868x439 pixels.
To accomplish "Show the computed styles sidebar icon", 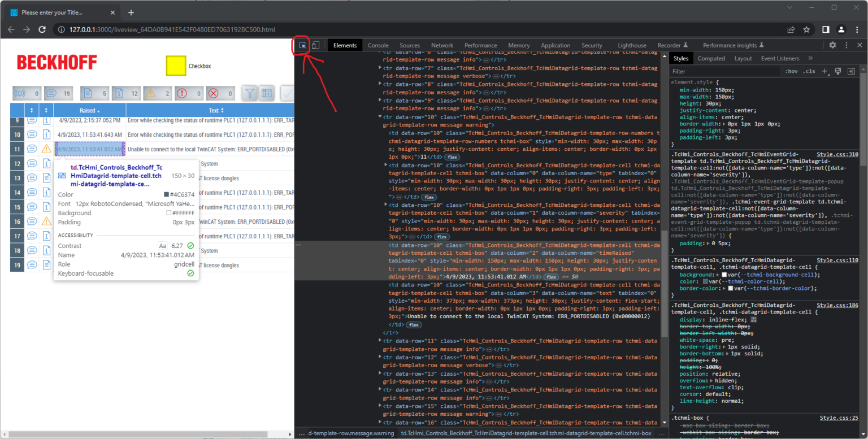I will pos(851,71).
